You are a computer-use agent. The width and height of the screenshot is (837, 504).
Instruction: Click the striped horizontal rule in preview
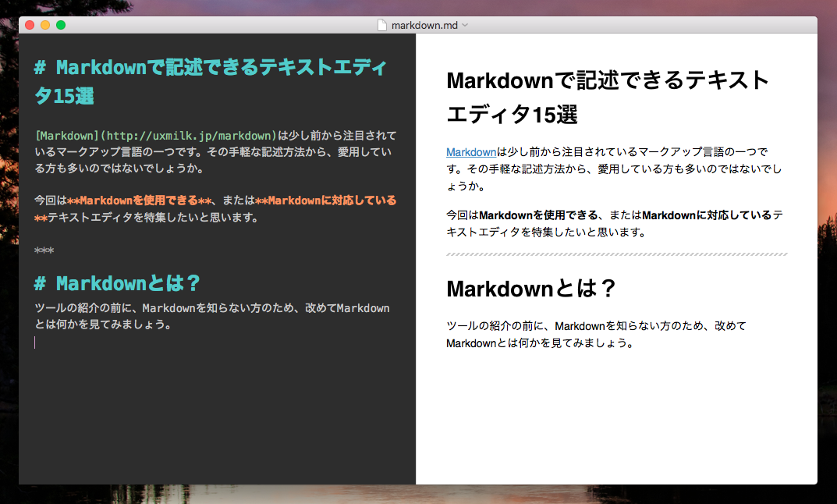616,254
